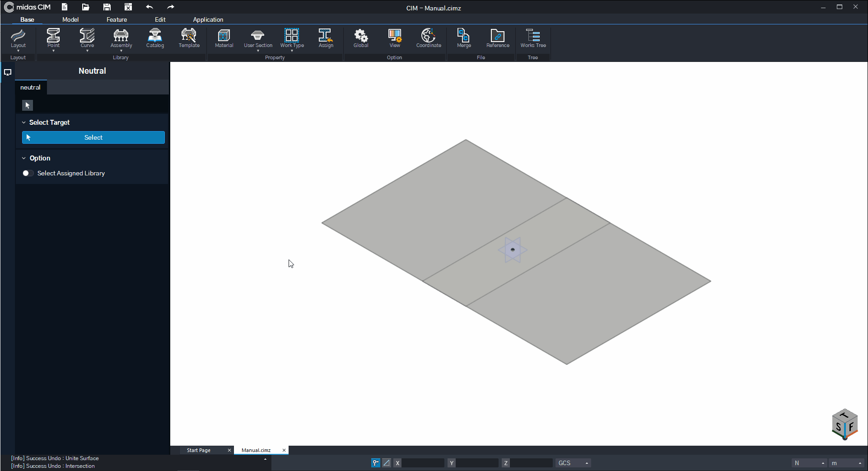Open the m length unit dropdown
The width and height of the screenshot is (868, 471).
click(x=847, y=463)
